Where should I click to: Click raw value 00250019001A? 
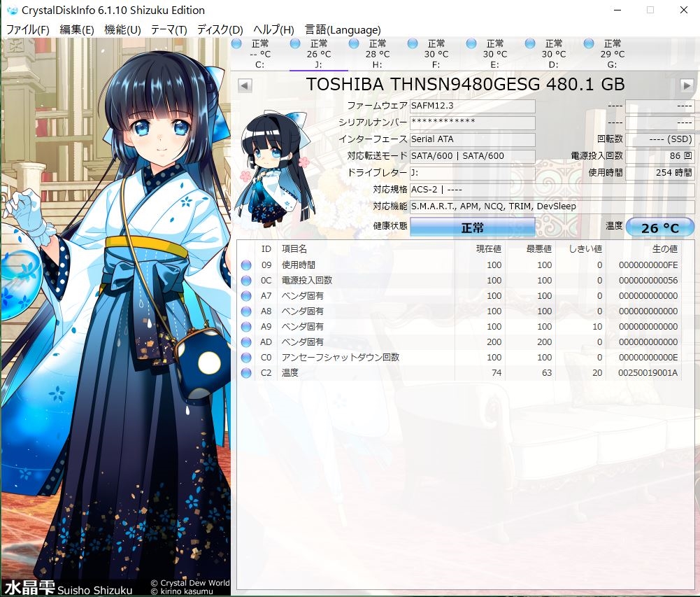coord(648,373)
